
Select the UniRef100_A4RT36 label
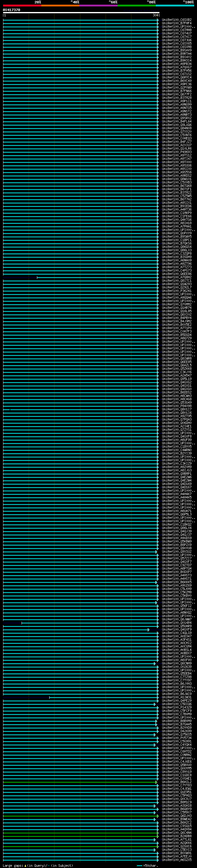(x=177, y=210)
